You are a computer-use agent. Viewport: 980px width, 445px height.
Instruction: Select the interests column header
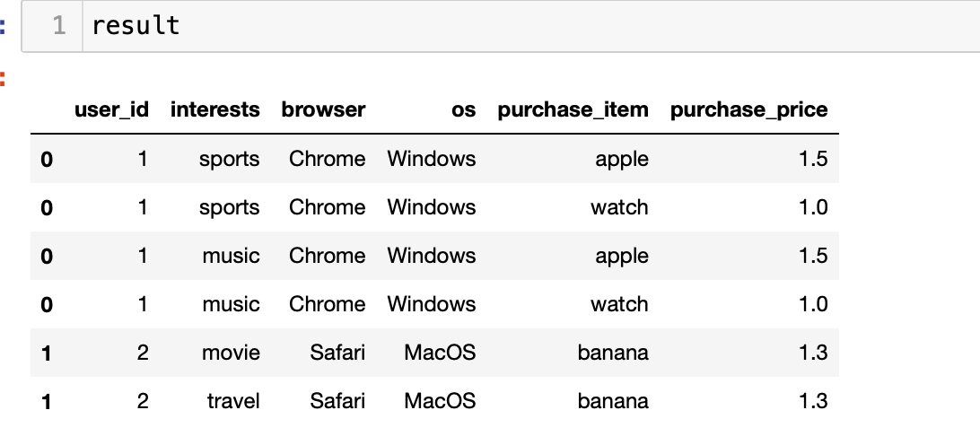tap(215, 110)
